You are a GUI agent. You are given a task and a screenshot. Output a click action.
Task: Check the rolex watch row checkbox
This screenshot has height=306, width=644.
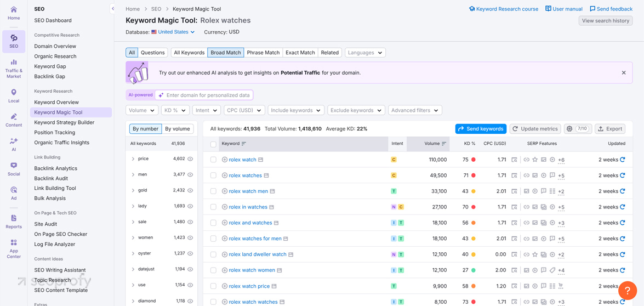click(x=213, y=160)
